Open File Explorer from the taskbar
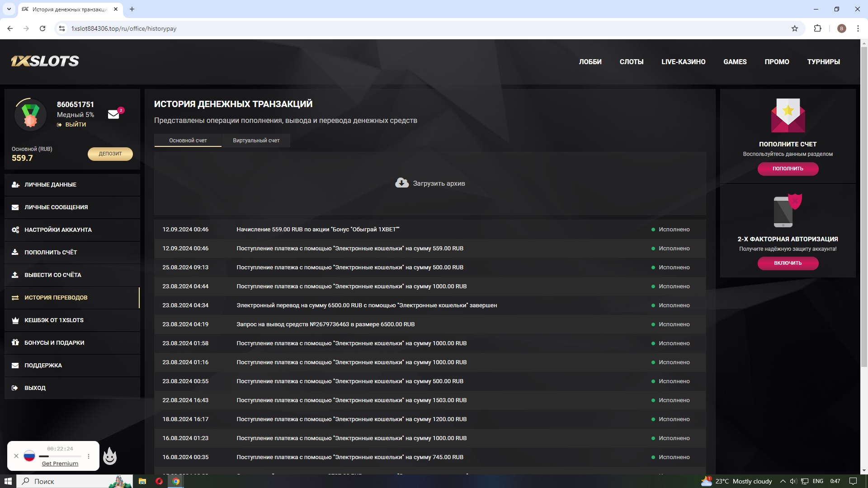The width and height of the screenshot is (868, 488). (x=142, y=481)
